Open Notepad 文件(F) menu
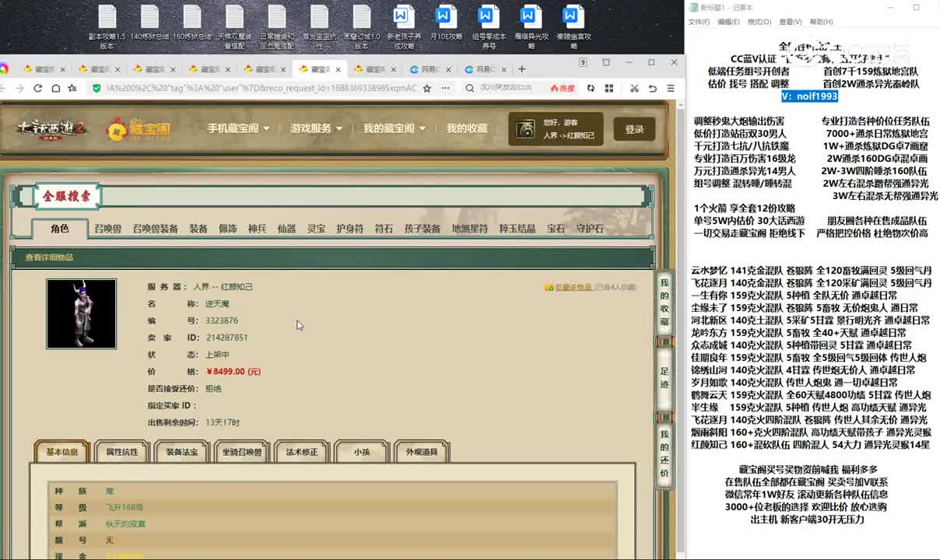The width and height of the screenshot is (940, 560). (698, 22)
